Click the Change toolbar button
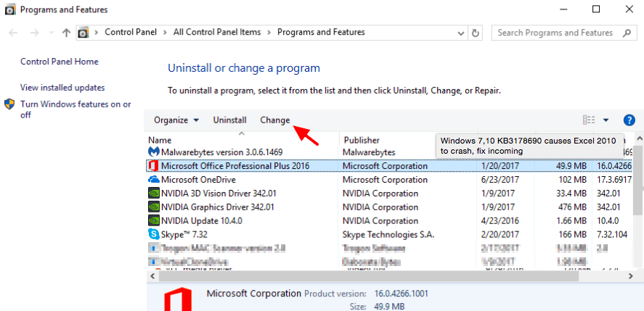Viewport: 644px width, 311px height. 274,120
